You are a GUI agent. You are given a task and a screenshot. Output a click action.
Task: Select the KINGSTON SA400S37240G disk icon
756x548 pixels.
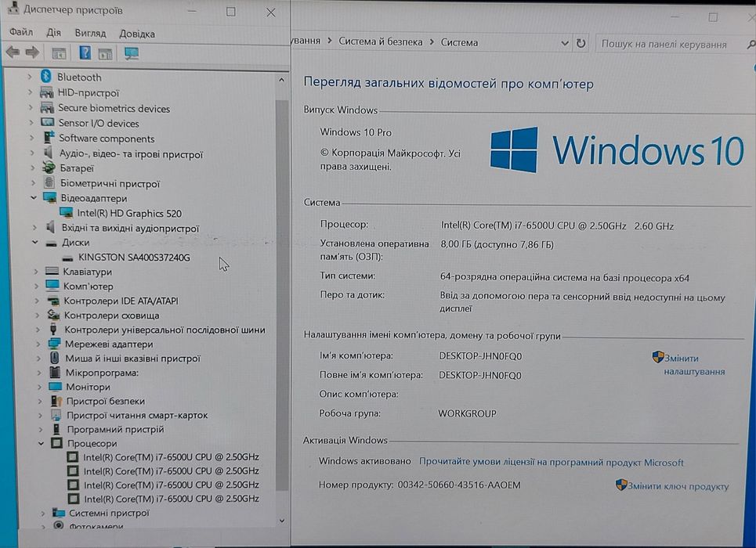[x=67, y=258]
